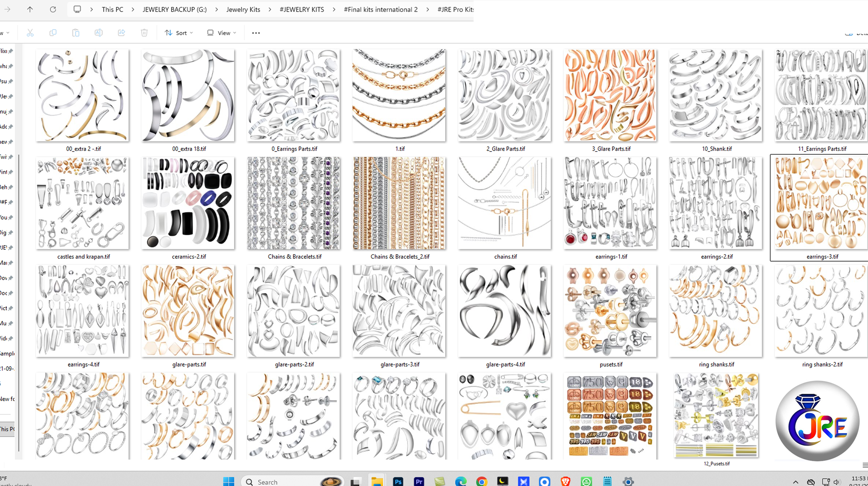Click the Share icon in toolbar
Image resolution: width=868 pixels, height=486 pixels.
pos(121,33)
